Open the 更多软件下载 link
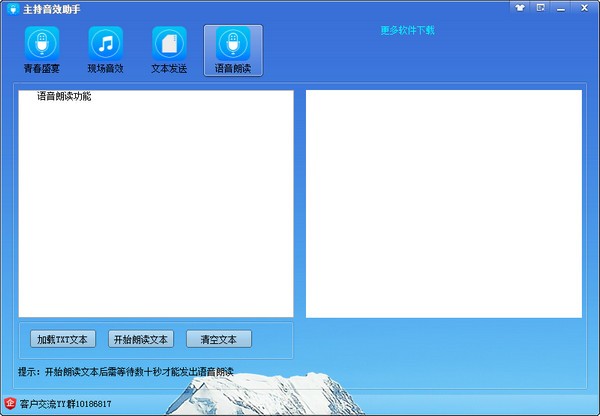Screen dimensions: 600x416 (407, 30)
